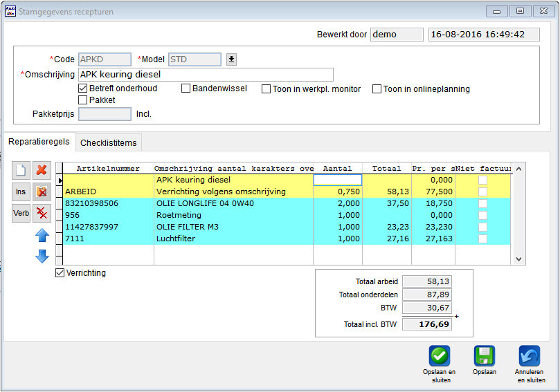The height and width of the screenshot is (392, 560).
Task: Toggle Betreft onderhoud checkbox
Action: pos(82,88)
